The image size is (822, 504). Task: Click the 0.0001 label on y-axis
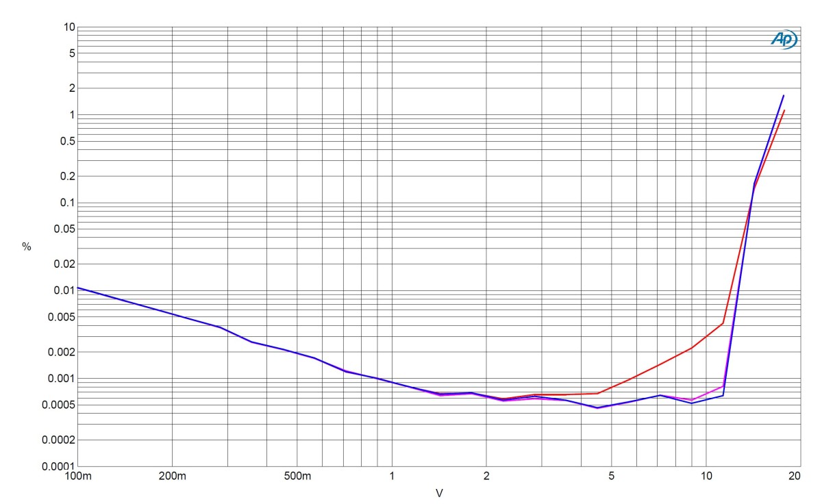pos(58,466)
